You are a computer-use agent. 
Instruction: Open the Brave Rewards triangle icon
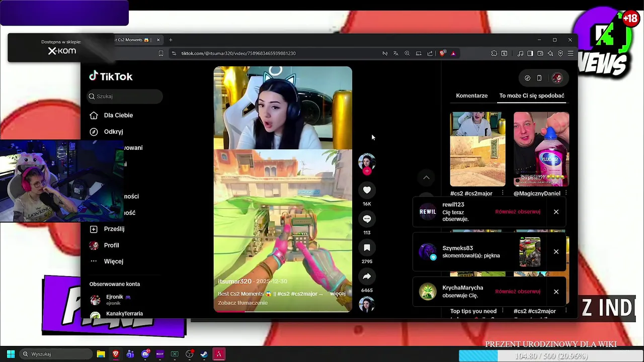click(453, 53)
